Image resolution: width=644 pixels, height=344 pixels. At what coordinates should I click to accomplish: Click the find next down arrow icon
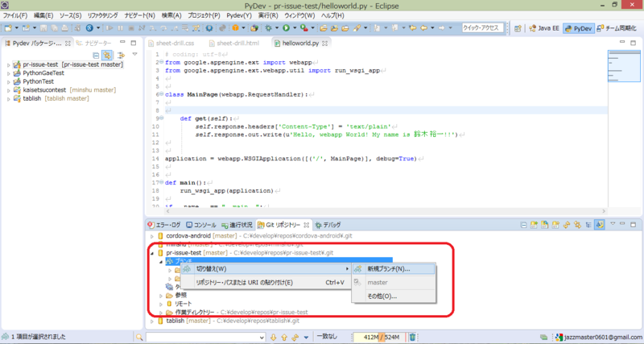pos(274,337)
